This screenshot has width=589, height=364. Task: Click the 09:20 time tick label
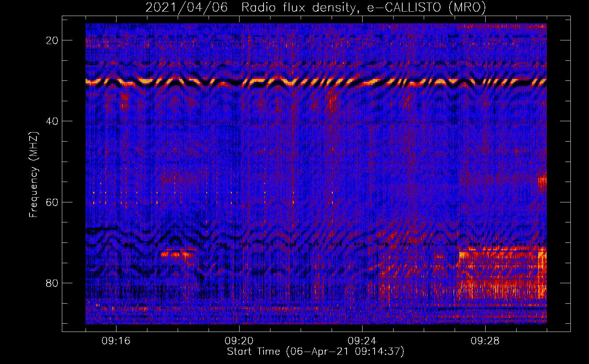point(239,341)
